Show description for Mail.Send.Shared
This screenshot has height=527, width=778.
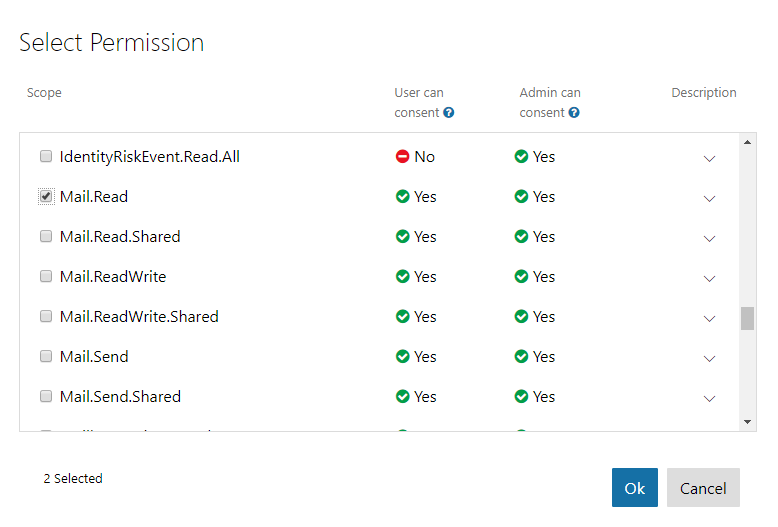pos(710,398)
